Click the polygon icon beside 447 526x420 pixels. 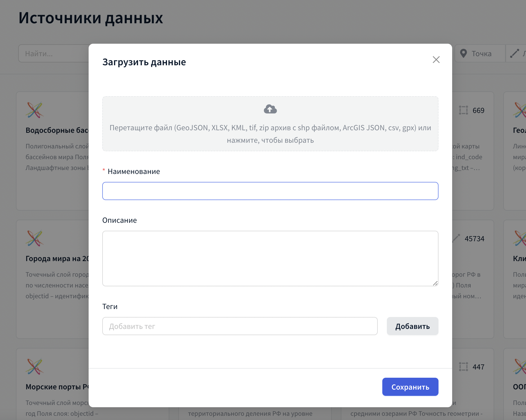(463, 367)
